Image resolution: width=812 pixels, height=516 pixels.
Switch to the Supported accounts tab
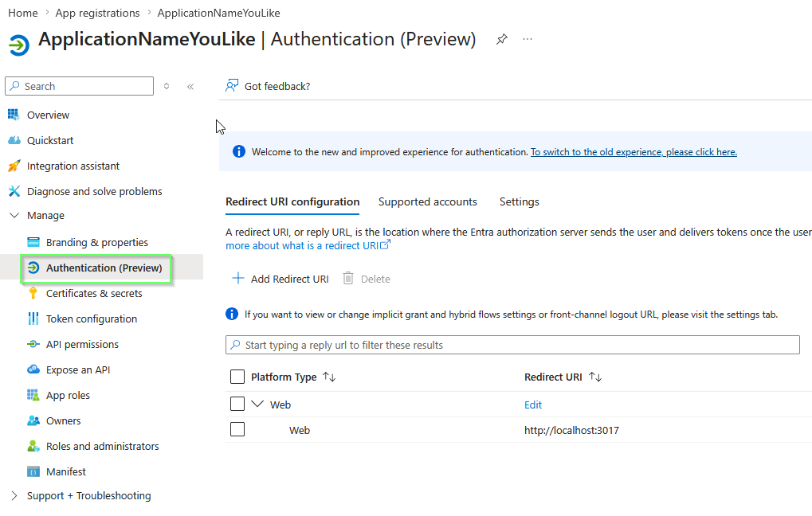point(427,201)
